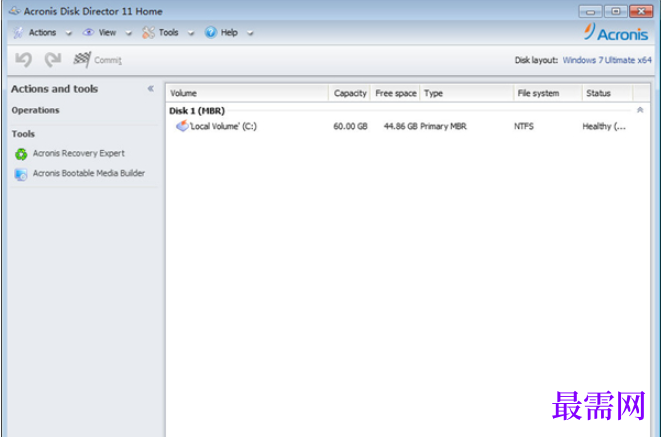Click the Operations section heading
The width and height of the screenshot is (664, 437).
coord(36,110)
